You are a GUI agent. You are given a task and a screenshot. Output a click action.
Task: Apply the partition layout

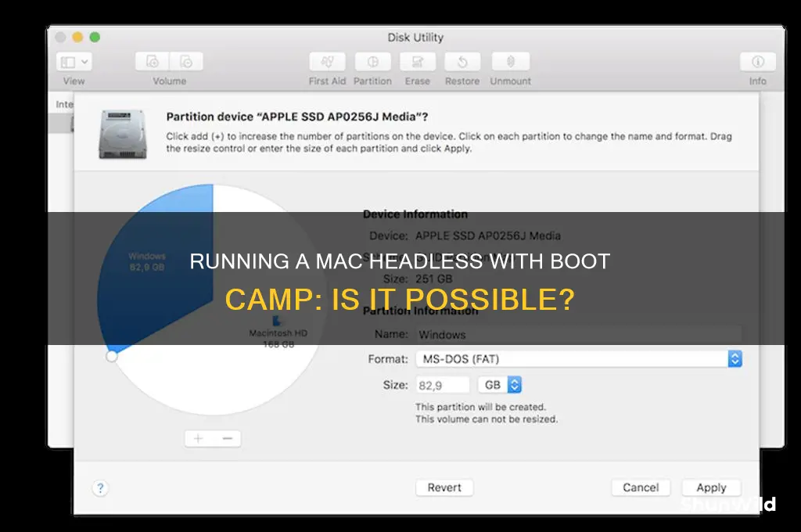[711, 487]
